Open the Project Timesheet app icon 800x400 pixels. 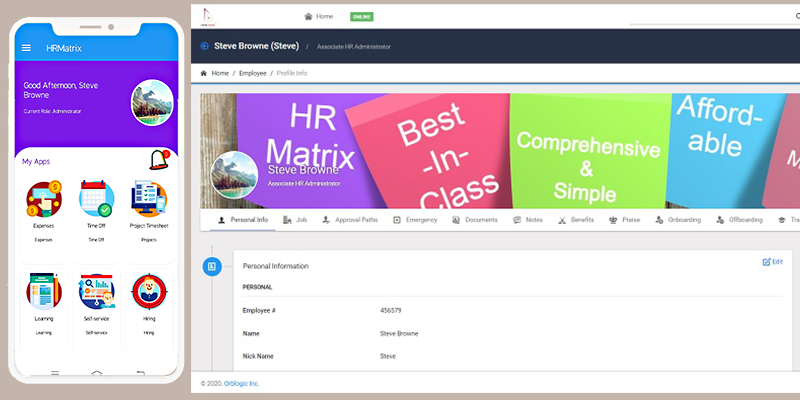[149, 199]
